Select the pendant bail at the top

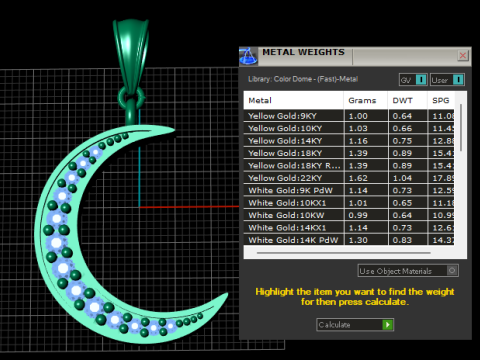tap(130, 55)
